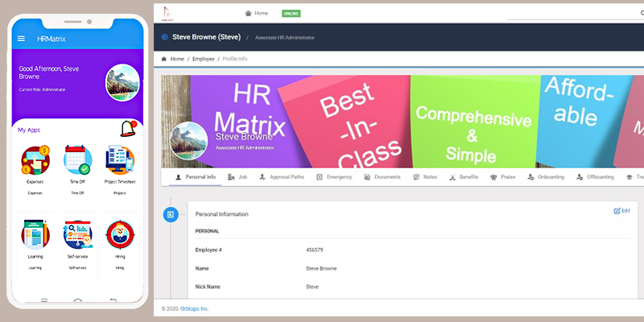Click the Nick Name value Steve
Image resolution: width=644 pixels, height=322 pixels.
tap(312, 287)
